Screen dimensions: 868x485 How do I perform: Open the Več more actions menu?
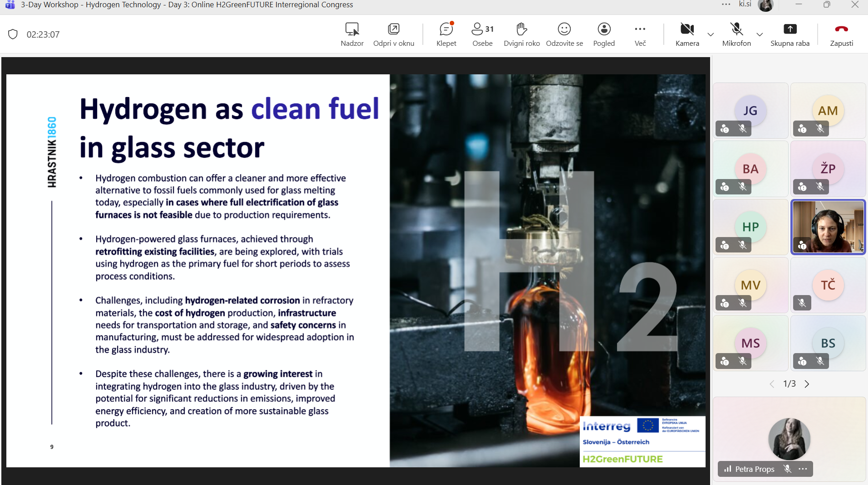(x=640, y=34)
